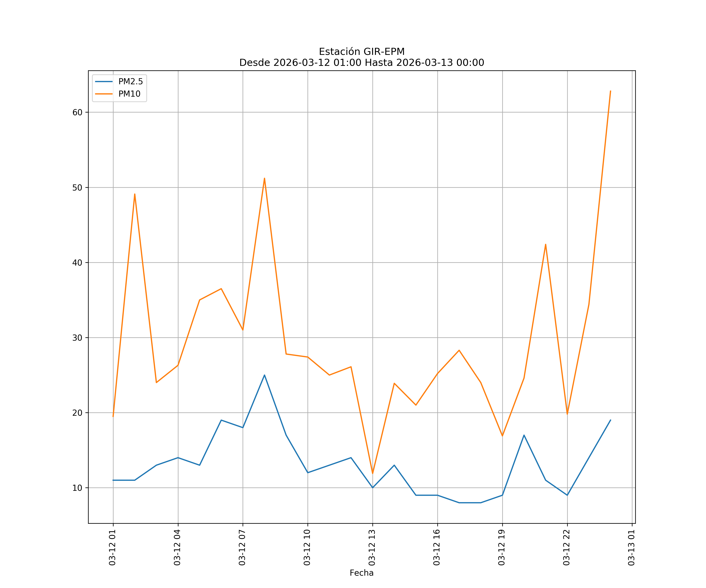Click the 03-13 01 x-axis tick label

click(x=631, y=547)
